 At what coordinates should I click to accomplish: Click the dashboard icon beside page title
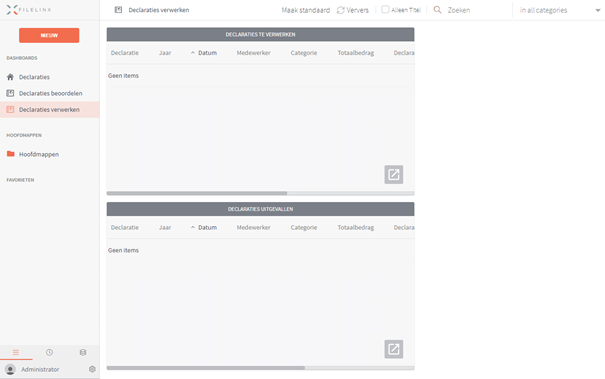118,10
